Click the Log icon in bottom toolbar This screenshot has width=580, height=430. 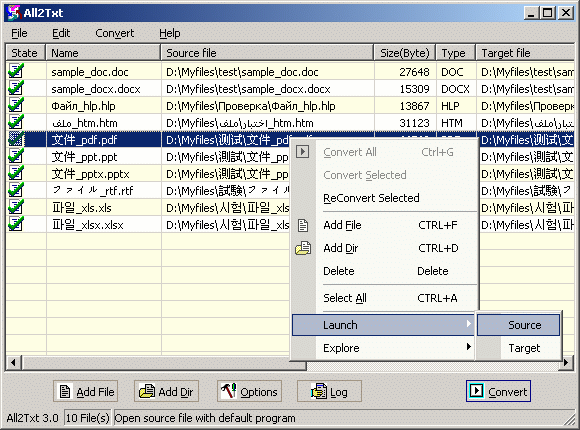319,391
